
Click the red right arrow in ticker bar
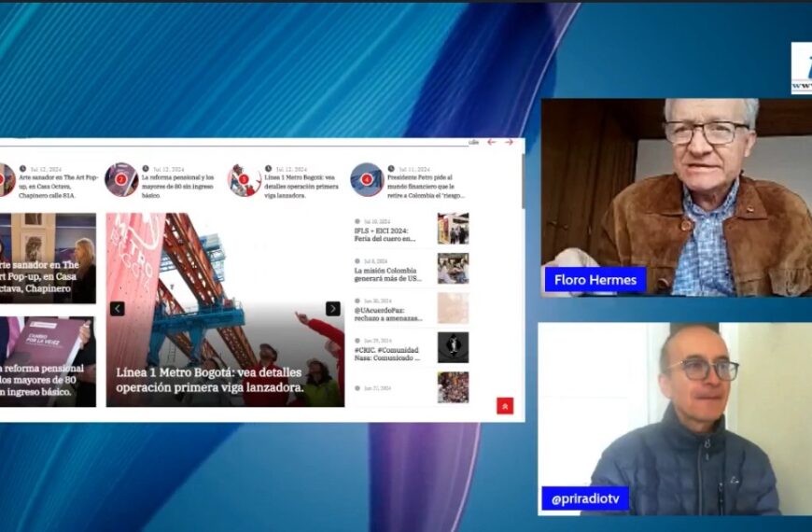tap(509, 142)
